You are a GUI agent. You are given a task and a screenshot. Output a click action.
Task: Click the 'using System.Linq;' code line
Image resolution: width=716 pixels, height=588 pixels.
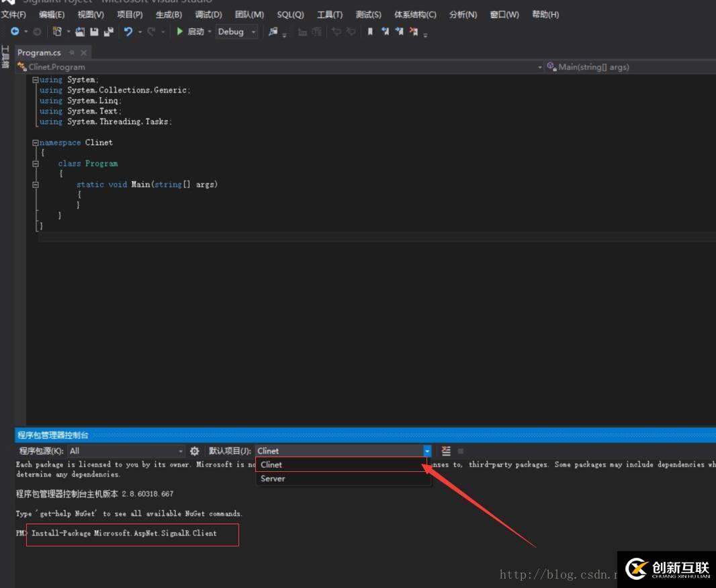click(81, 101)
